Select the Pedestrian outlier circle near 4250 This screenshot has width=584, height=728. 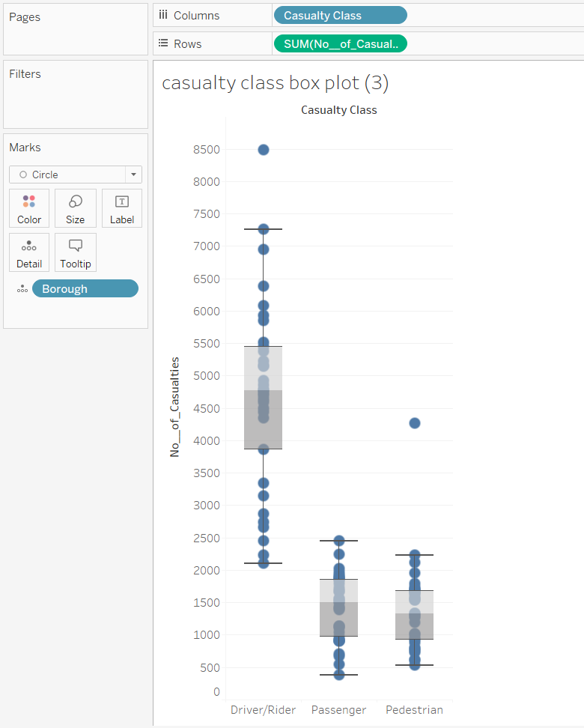415,423
